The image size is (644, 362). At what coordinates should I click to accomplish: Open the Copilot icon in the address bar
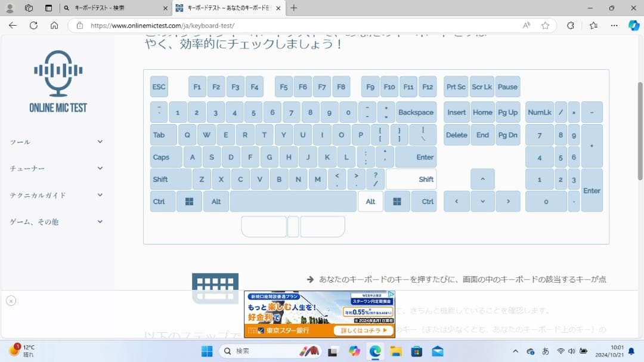tap(633, 26)
